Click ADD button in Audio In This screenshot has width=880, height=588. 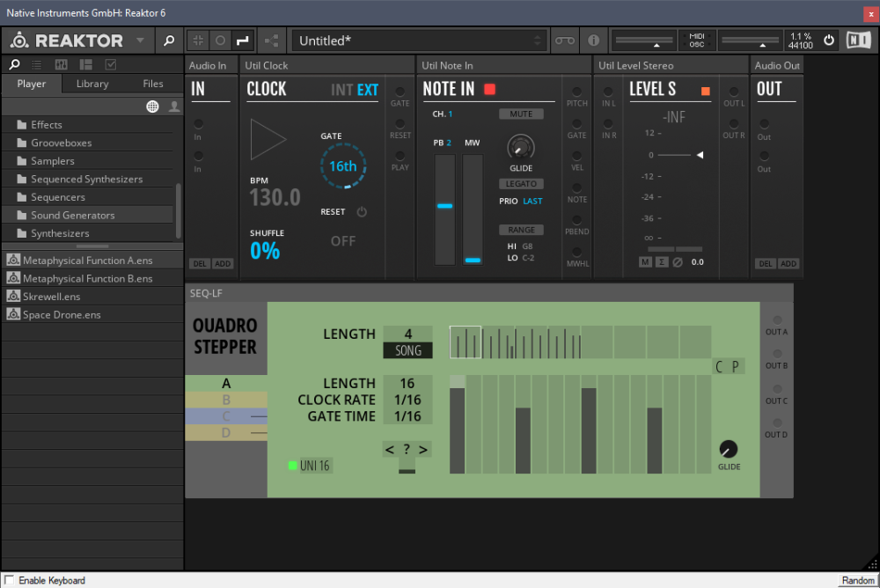click(223, 263)
